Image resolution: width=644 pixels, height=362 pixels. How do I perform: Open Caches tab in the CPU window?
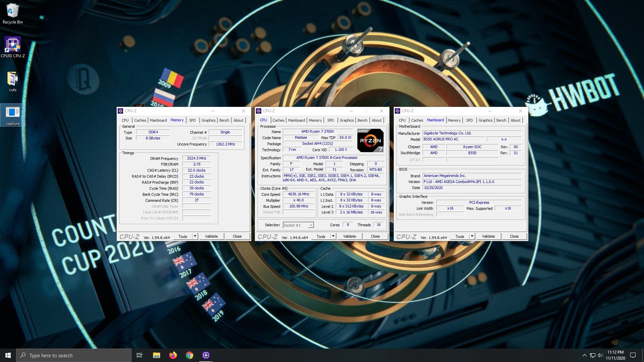pyautogui.click(x=278, y=120)
